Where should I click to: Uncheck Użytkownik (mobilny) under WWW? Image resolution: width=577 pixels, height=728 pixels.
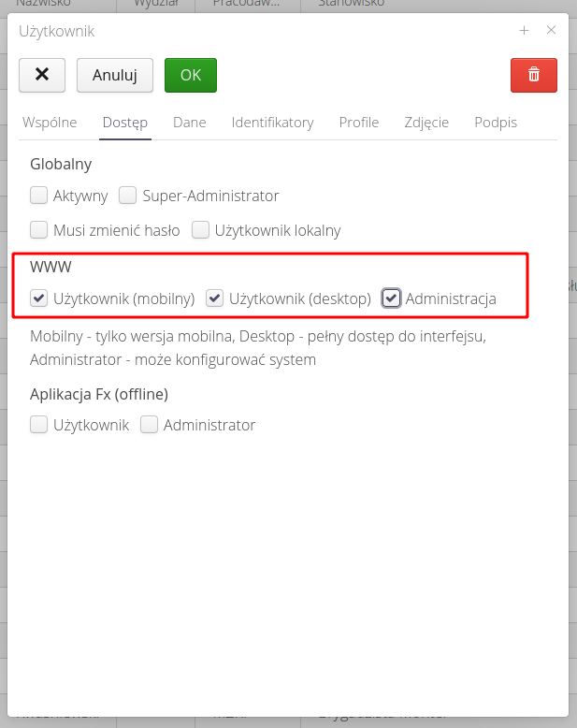[x=39, y=299]
